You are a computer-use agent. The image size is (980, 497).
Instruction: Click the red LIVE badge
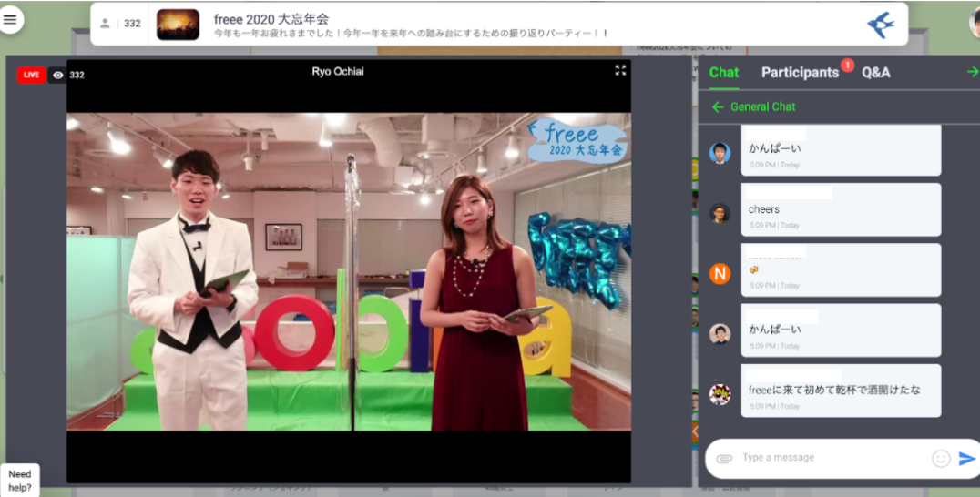[x=31, y=75]
